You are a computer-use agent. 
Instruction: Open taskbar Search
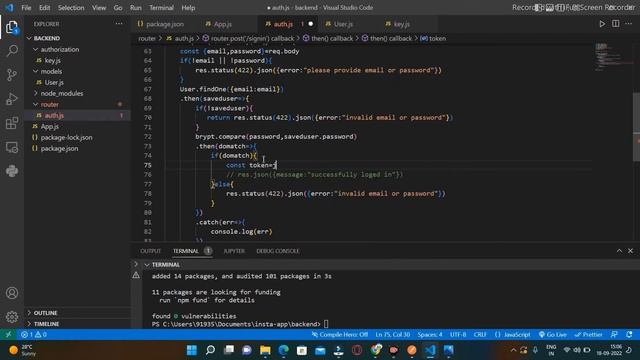210,350
